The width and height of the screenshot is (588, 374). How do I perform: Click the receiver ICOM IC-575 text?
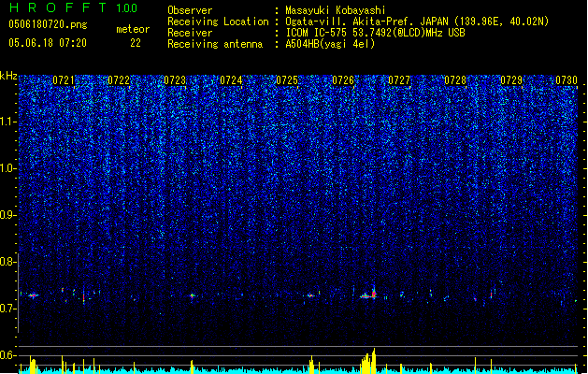(375, 33)
